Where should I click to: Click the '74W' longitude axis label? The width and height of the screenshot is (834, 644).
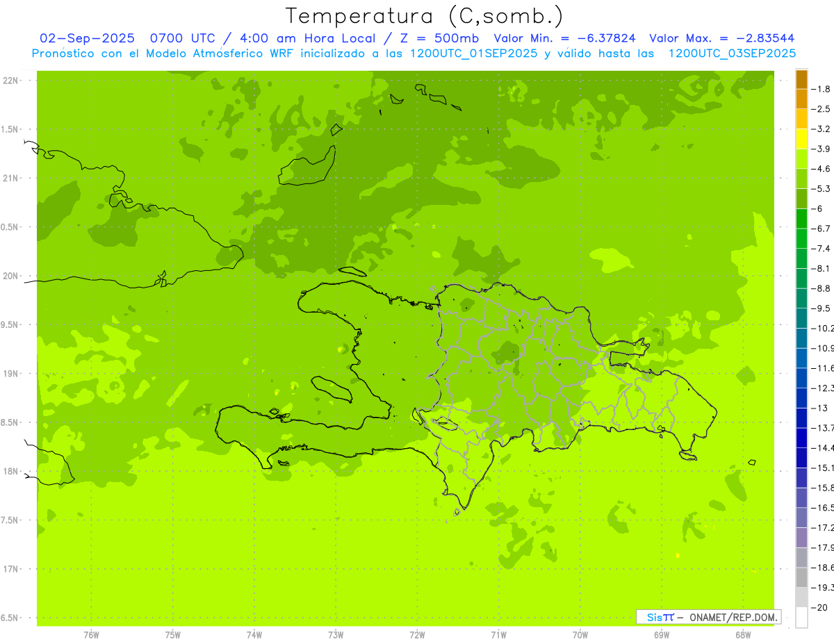[x=254, y=635]
